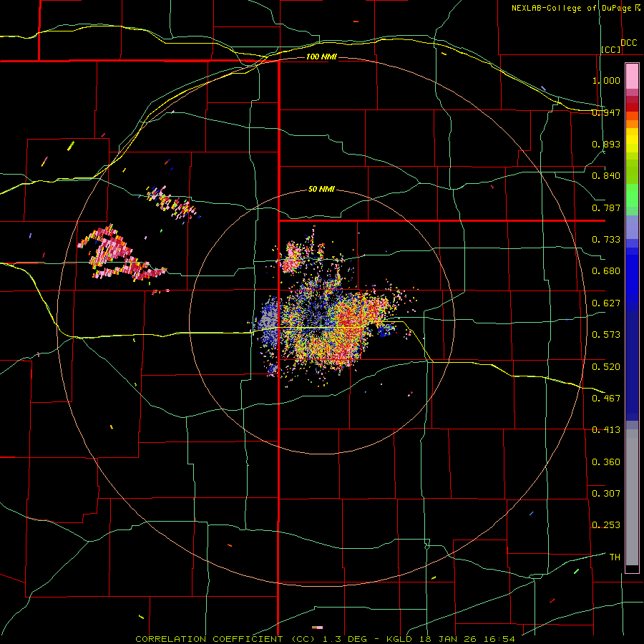Click the 0.360 scale value

pos(606,462)
